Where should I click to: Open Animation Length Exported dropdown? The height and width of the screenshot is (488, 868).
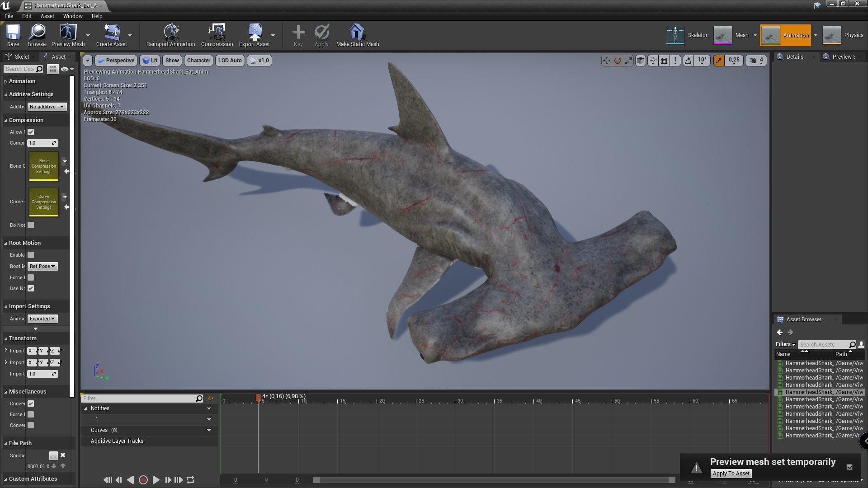pos(42,319)
